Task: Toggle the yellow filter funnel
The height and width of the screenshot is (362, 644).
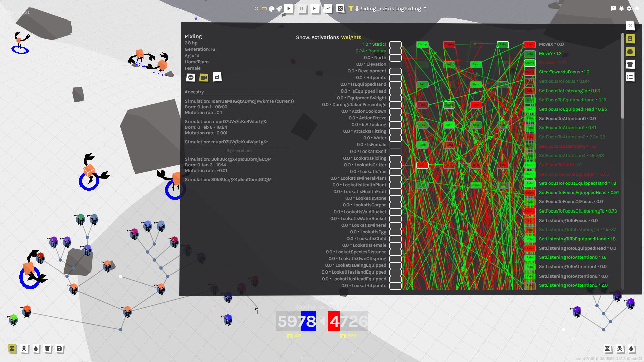Action: coord(351,8)
